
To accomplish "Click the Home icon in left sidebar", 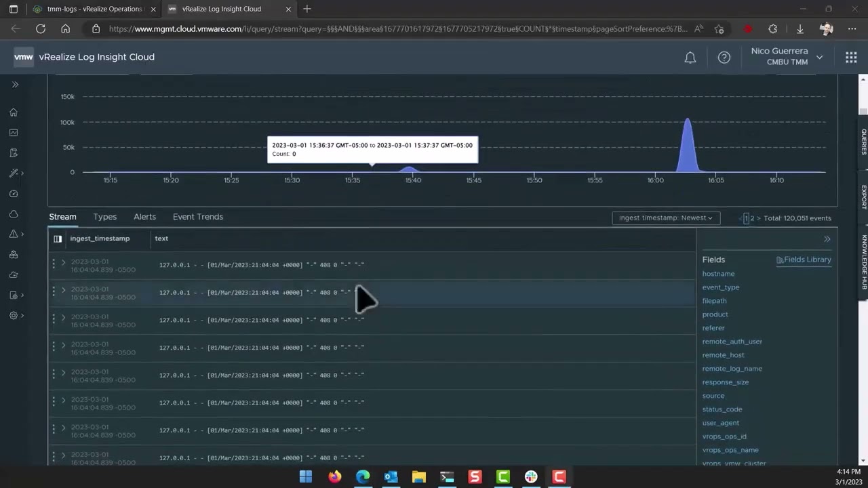I will (14, 113).
